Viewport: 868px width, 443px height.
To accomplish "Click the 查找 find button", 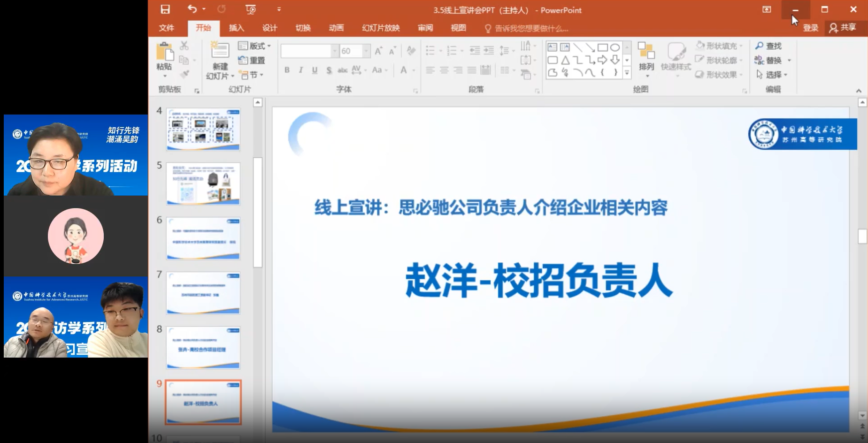I will click(768, 46).
